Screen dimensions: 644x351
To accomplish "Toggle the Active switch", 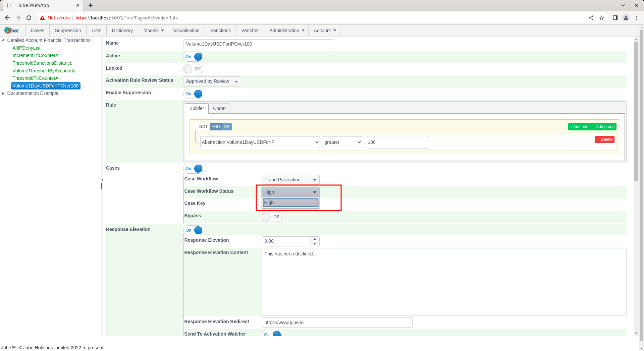I will [193, 57].
